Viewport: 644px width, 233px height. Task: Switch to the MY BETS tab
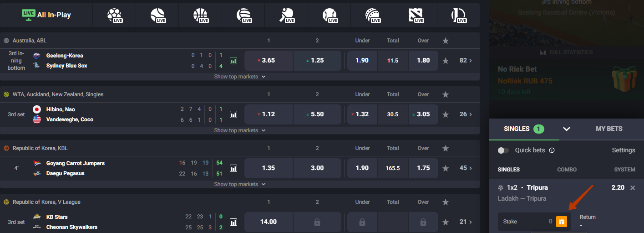pyautogui.click(x=609, y=129)
